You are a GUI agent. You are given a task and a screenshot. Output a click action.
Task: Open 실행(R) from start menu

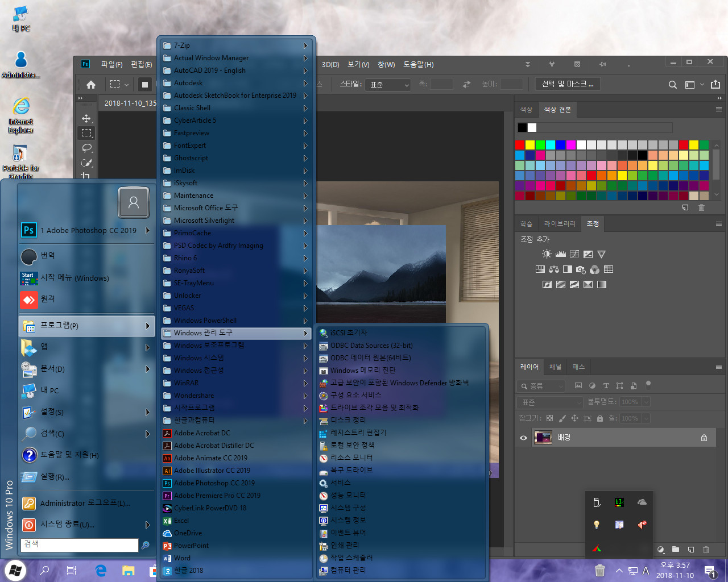coord(86,476)
